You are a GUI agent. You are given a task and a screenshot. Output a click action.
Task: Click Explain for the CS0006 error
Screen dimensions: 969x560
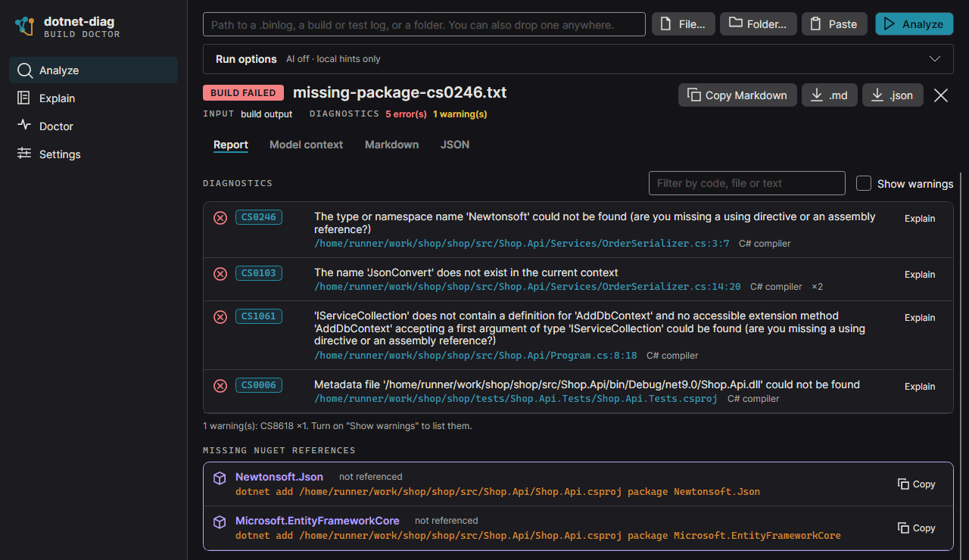(x=920, y=386)
